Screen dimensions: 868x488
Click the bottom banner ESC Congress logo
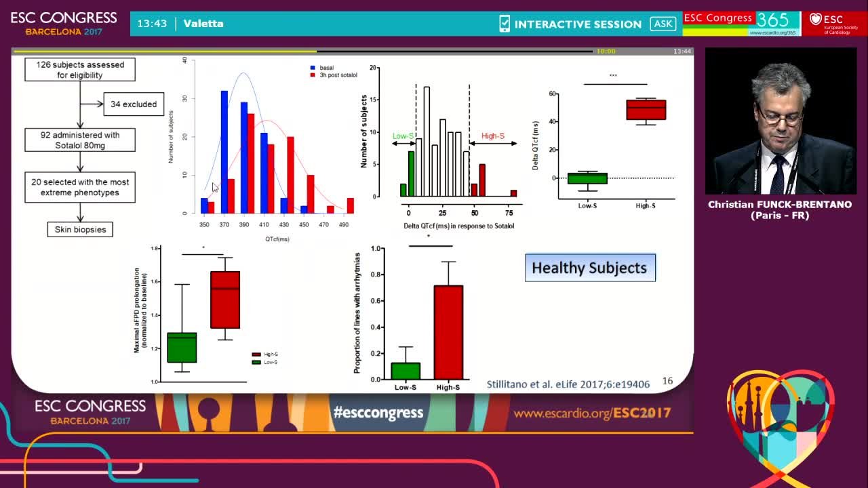[90, 412]
